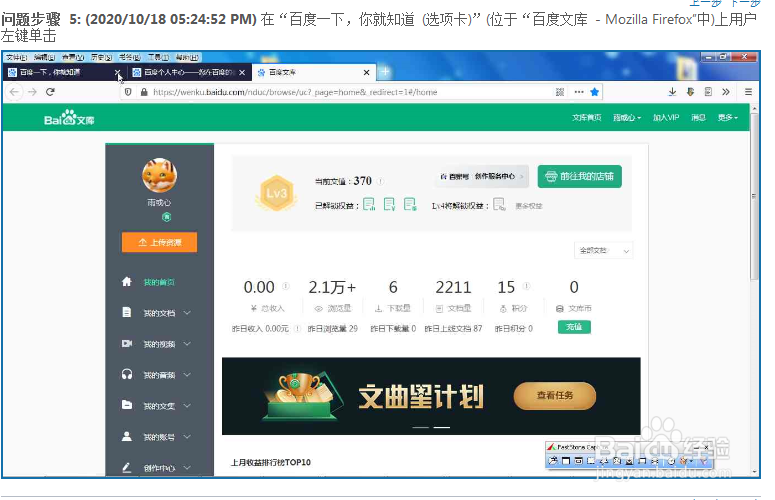Click the green 前往我的店铺 button

pyautogui.click(x=579, y=176)
